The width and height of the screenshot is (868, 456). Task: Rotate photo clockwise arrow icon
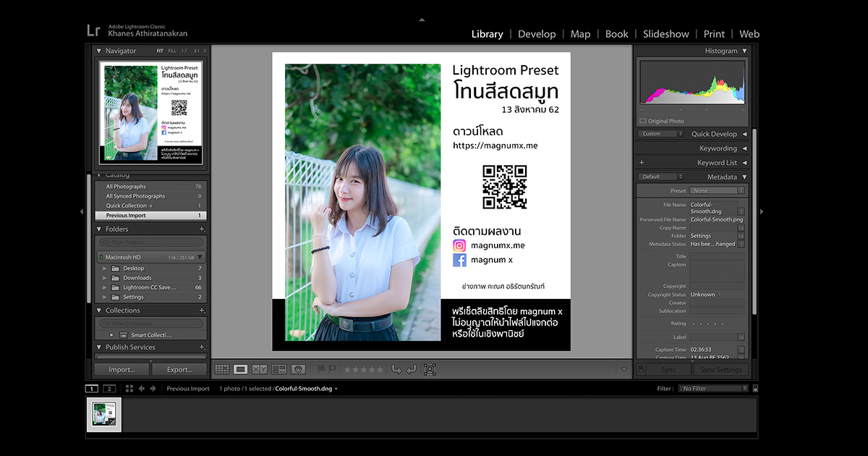[412, 369]
